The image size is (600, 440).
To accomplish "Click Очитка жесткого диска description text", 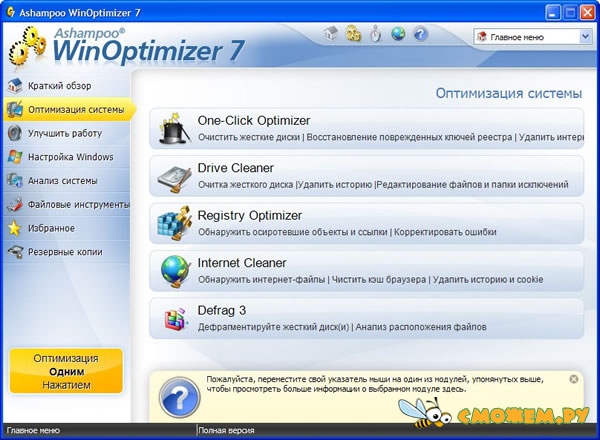I will [245, 184].
